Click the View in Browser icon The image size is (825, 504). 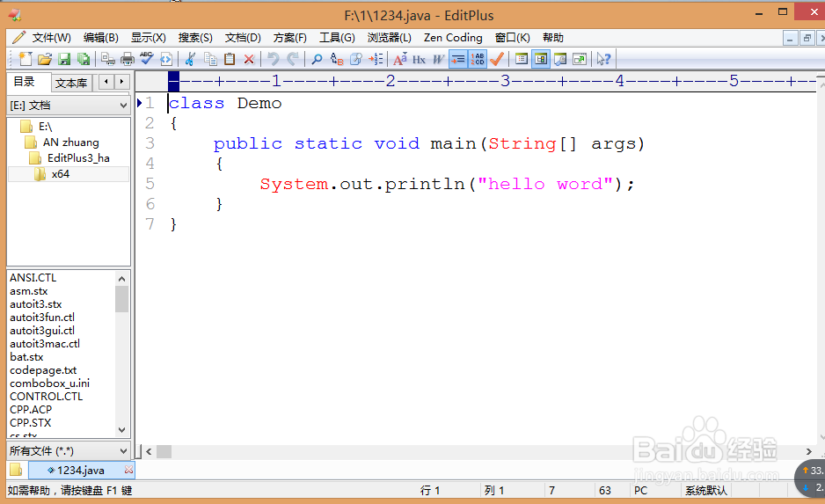[165, 59]
